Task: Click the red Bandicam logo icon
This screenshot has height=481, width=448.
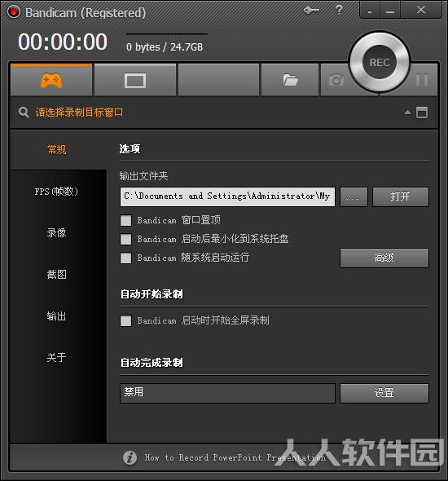Action: coord(14,11)
